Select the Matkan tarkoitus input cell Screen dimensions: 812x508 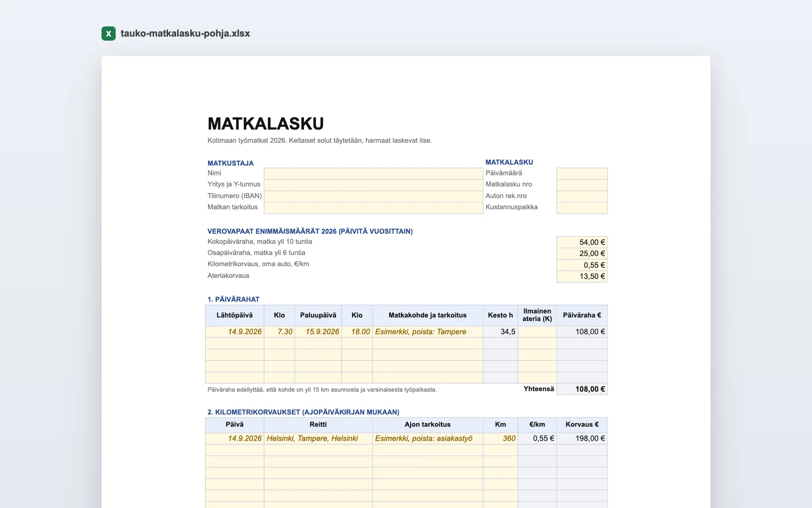(x=374, y=208)
